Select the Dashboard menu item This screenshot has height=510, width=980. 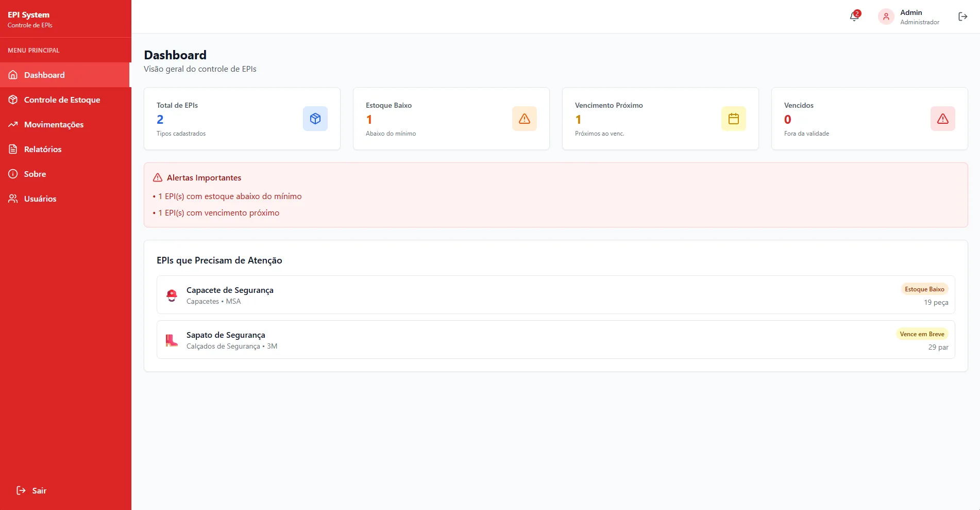tap(44, 75)
